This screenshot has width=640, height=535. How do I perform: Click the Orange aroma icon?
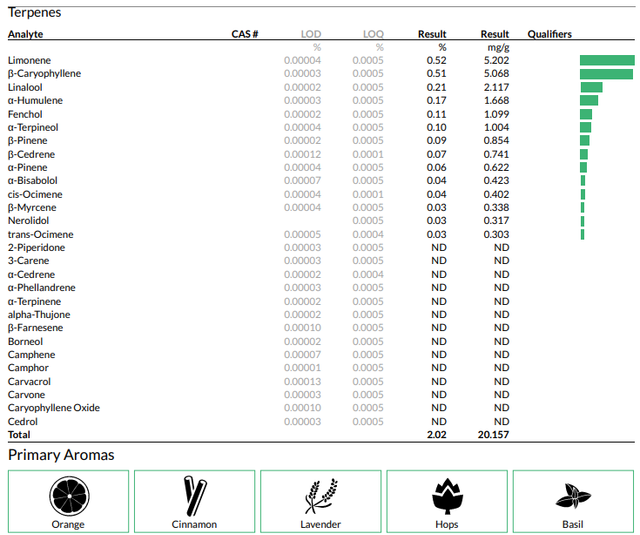69,496
